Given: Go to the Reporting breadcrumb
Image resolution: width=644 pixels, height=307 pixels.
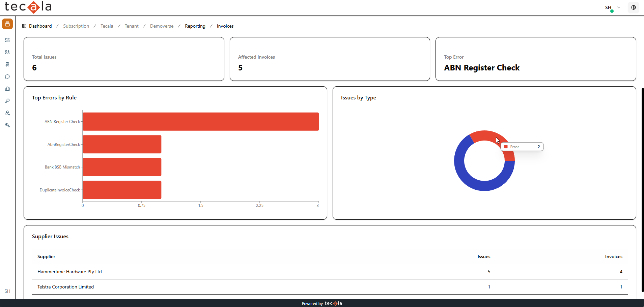Looking at the screenshot, I should [x=195, y=26].
